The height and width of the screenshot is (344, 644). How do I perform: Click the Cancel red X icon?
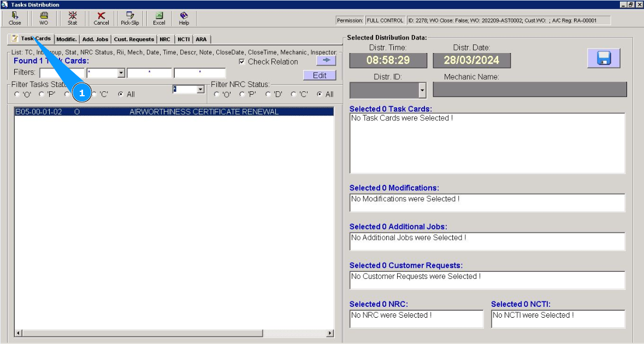click(x=101, y=18)
